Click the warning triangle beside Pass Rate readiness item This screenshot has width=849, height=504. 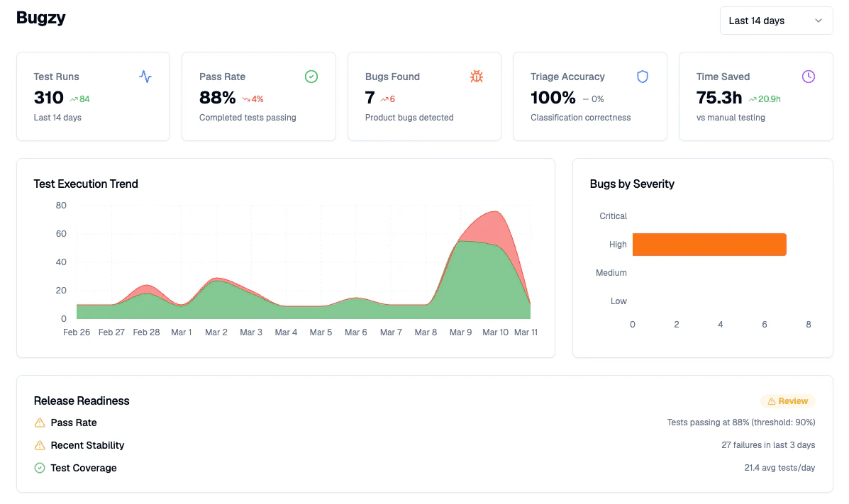(x=39, y=422)
